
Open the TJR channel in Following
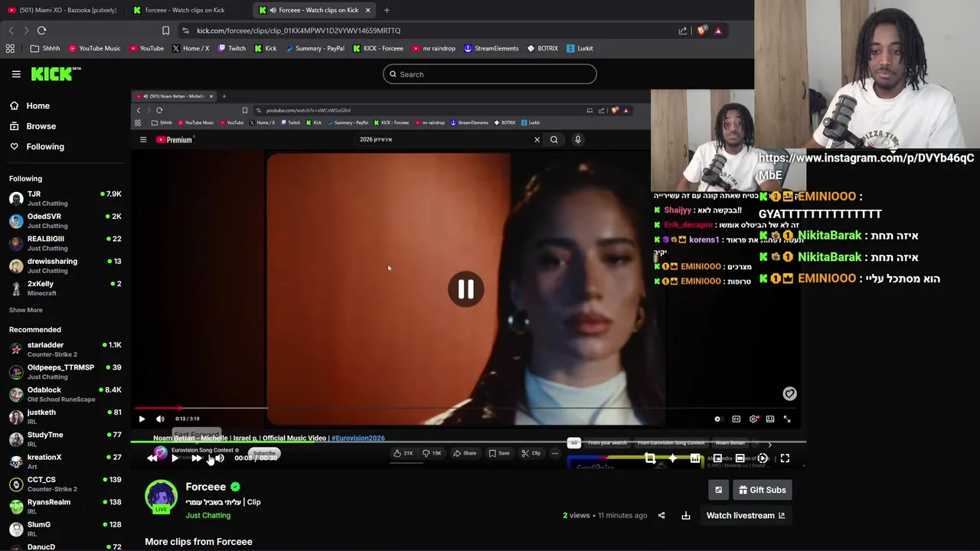65,198
